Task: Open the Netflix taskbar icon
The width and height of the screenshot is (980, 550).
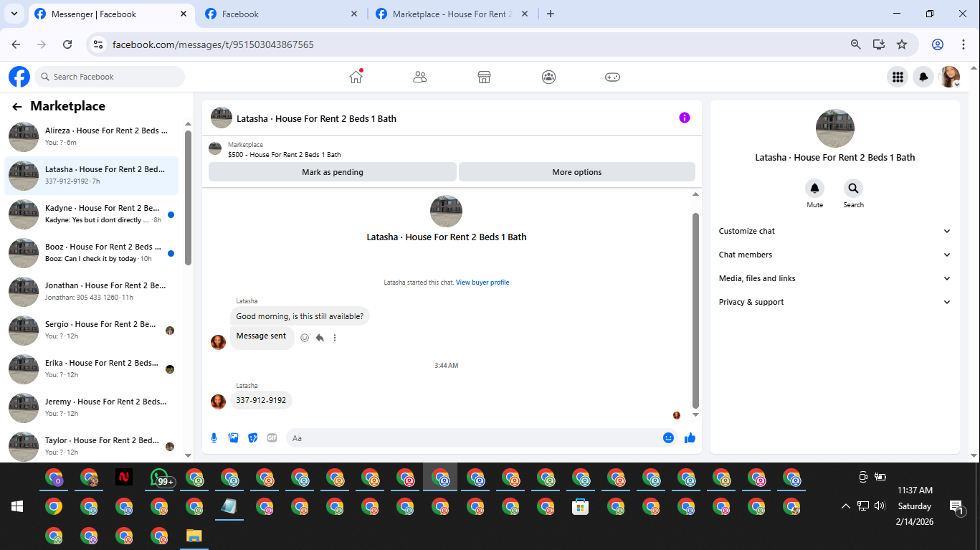Action: pyautogui.click(x=124, y=477)
